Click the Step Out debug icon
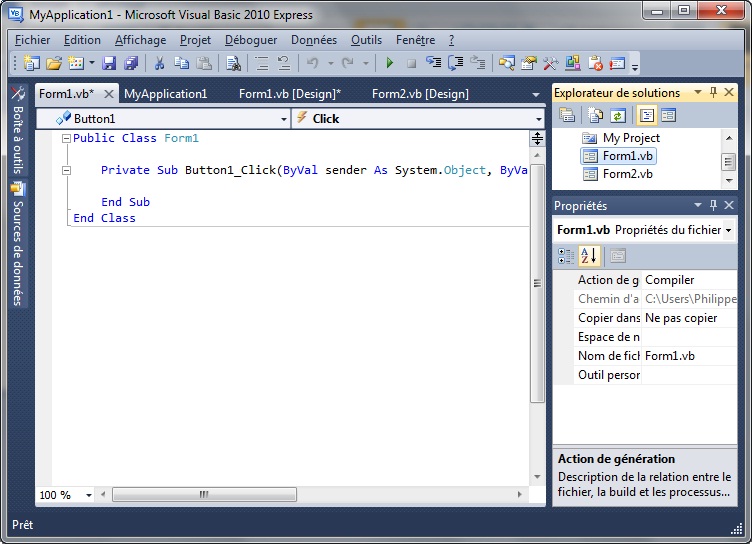The height and width of the screenshot is (544, 752). point(478,63)
